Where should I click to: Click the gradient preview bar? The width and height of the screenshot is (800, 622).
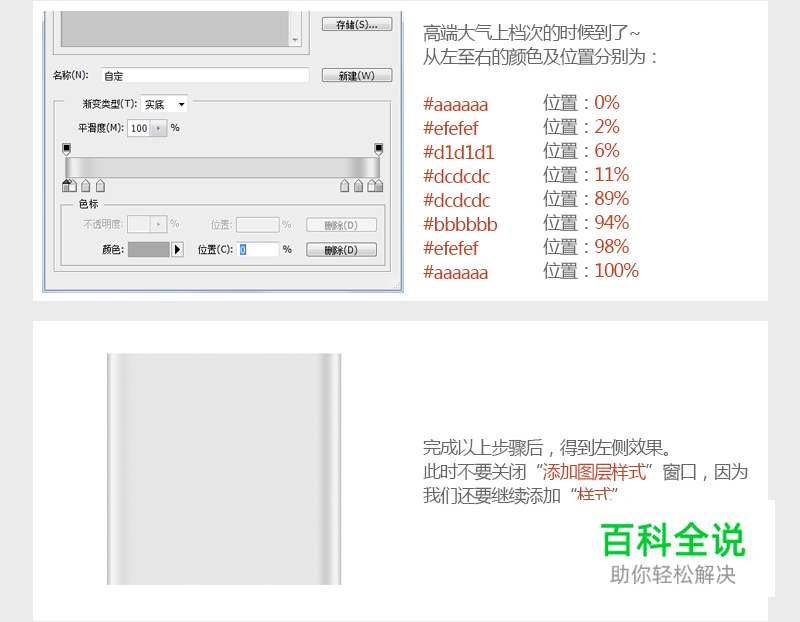(x=220, y=165)
